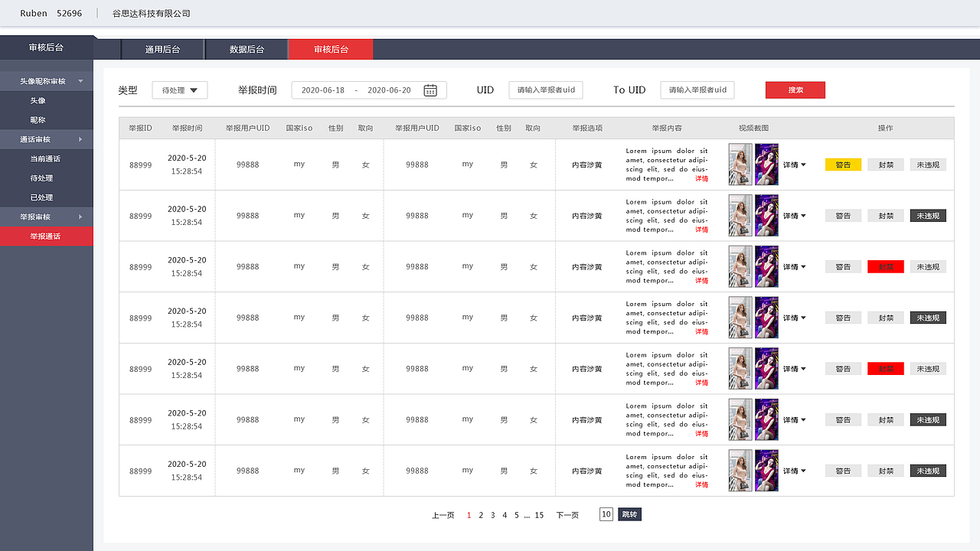Select the red 审核后台 top tab

331,49
